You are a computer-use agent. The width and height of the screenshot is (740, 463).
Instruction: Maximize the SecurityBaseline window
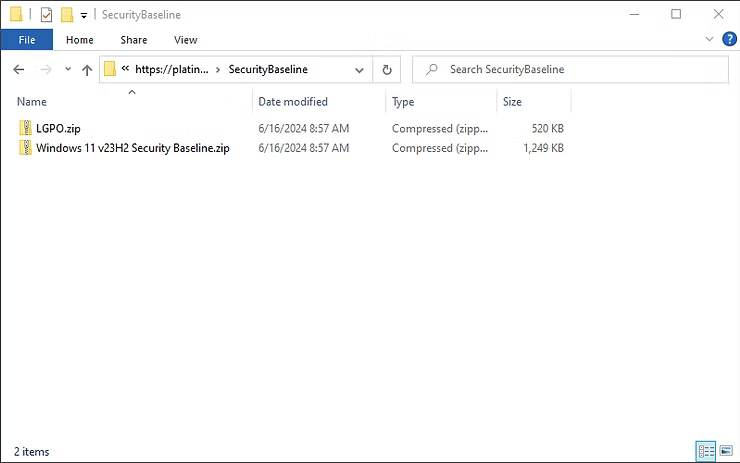click(676, 14)
